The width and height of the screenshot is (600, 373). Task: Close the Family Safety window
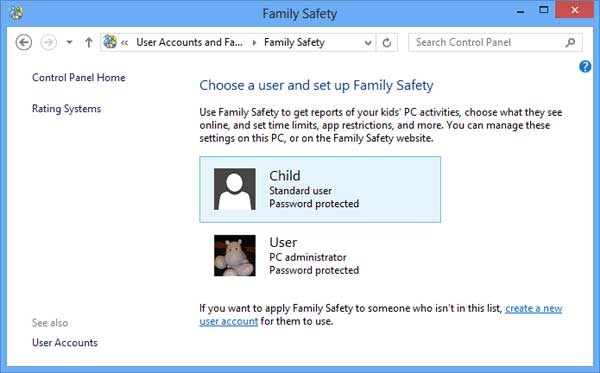pos(574,10)
